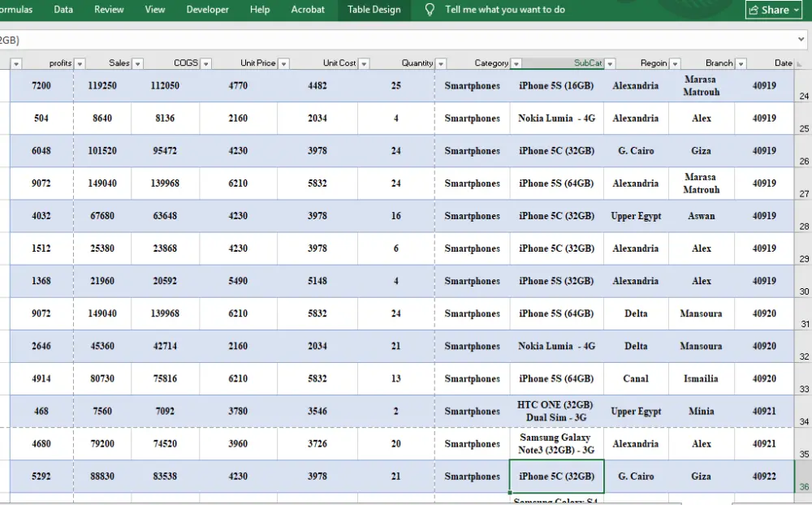
Task: Open the profits column filter dropdown
Action: (80, 63)
